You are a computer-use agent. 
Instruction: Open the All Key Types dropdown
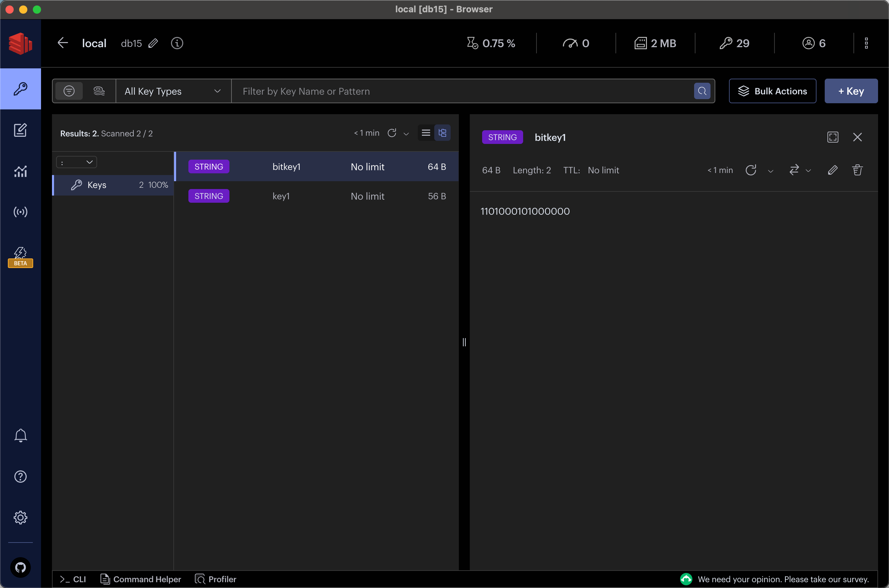(x=173, y=91)
